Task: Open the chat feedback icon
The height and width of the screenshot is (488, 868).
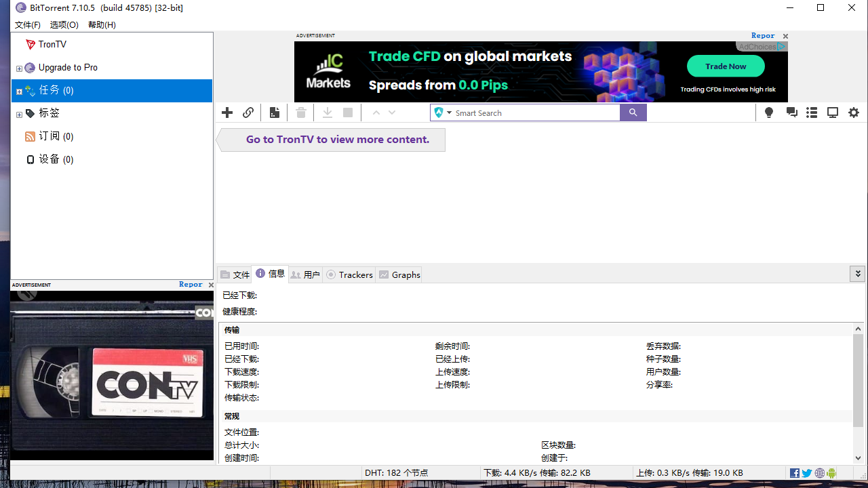Action: (791, 113)
